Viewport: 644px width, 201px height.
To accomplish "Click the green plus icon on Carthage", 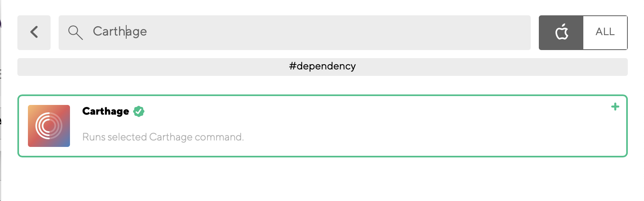I will 615,107.
